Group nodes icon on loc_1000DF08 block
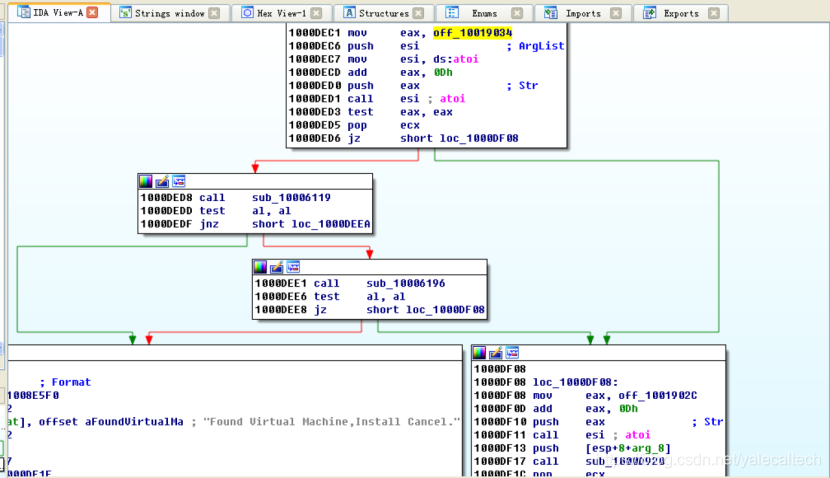Viewport: 830px width, 478px height. pos(512,353)
